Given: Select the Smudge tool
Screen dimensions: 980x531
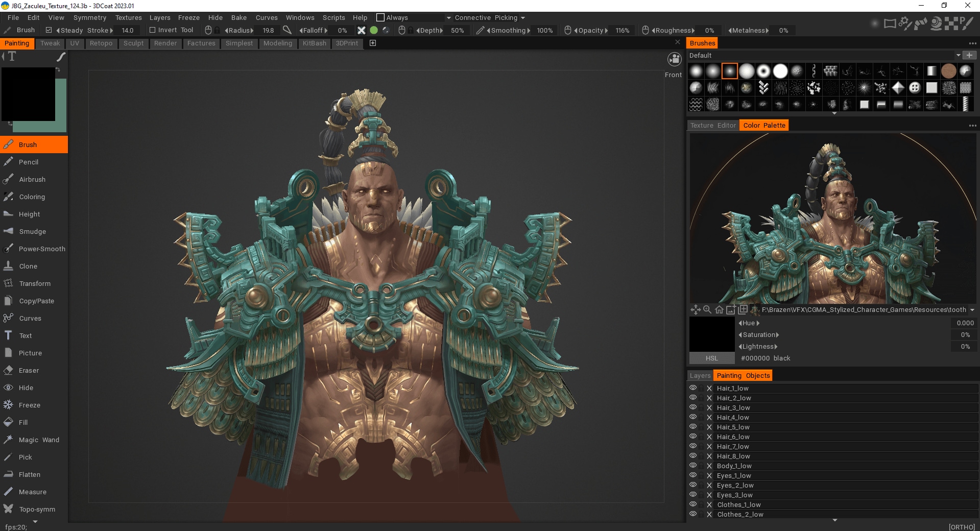Looking at the screenshot, I should coord(32,231).
